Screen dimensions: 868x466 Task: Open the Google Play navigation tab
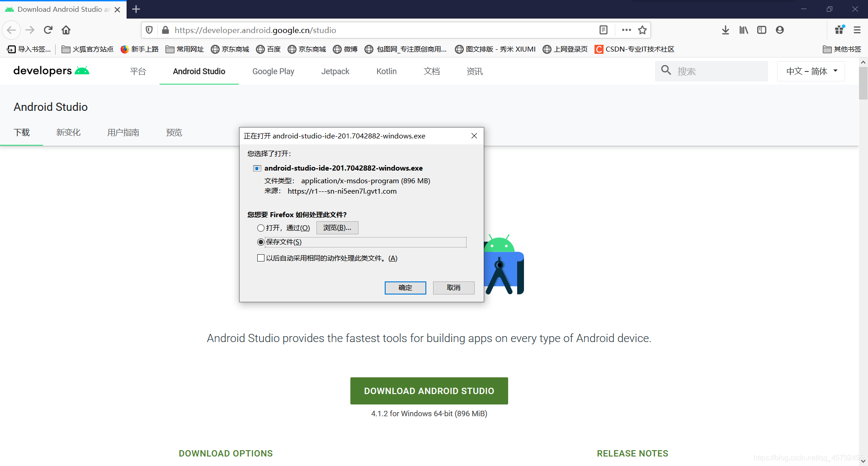click(273, 71)
